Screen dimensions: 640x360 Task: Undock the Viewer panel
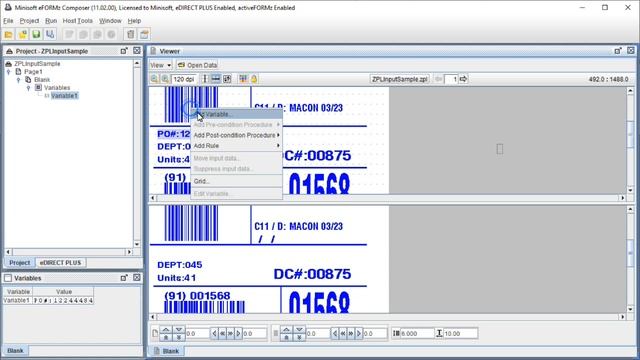click(618, 51)
